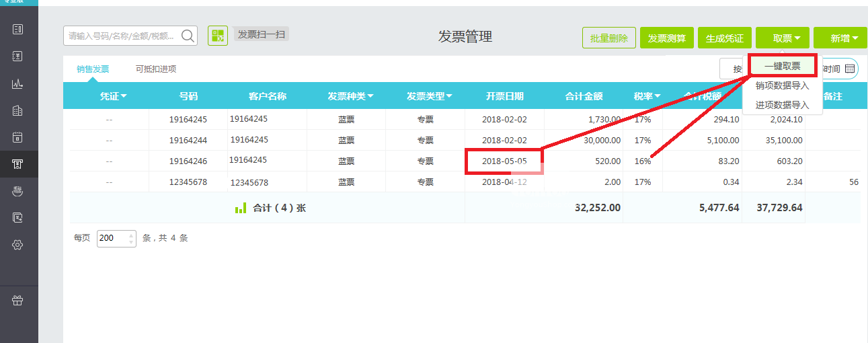Open the settings gear in the sidebar
This screenshot has width=868, height=343.
tap(18, 245)
